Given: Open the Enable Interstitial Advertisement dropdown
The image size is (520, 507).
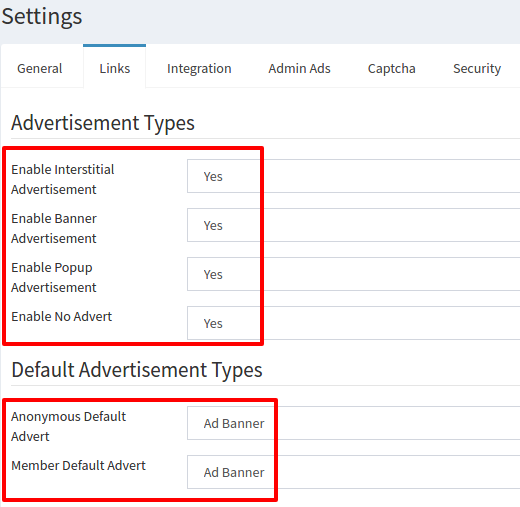Looking at the screenshot, I should click(x=353, y=176).
